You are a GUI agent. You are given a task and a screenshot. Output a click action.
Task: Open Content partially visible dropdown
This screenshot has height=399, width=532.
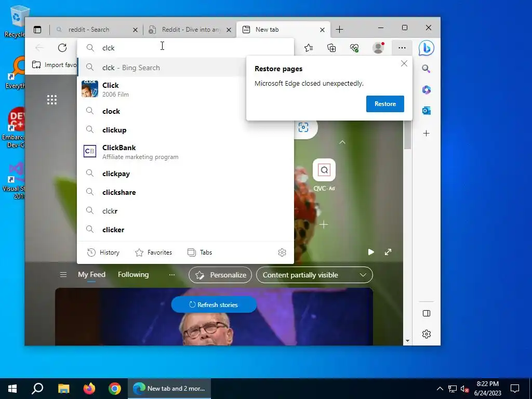pyautogui.click(x=314, y=275)
